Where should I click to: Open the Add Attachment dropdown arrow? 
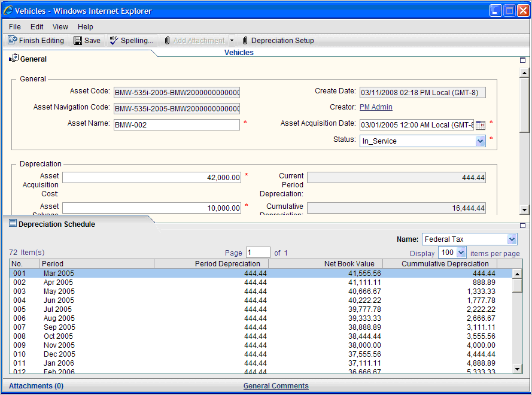(x=232, y=40)
